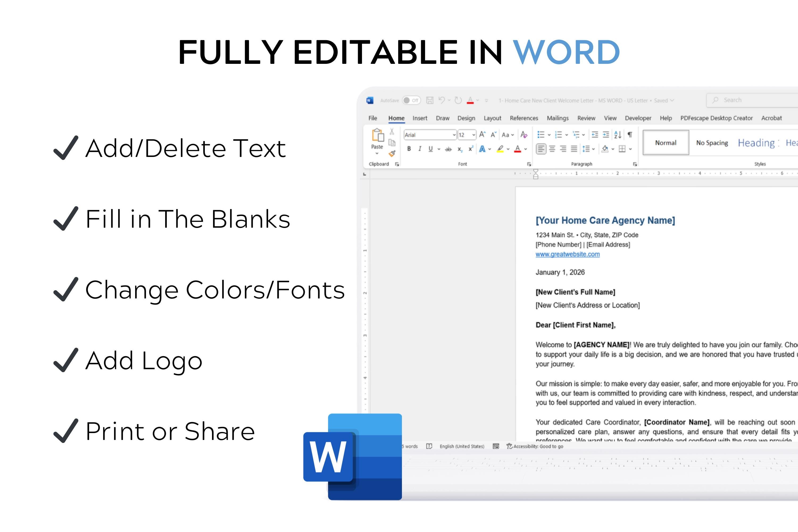This screenshot has height=532, width=798.
Task: Click the Copy icon
Action: click(x=392, y=143)
